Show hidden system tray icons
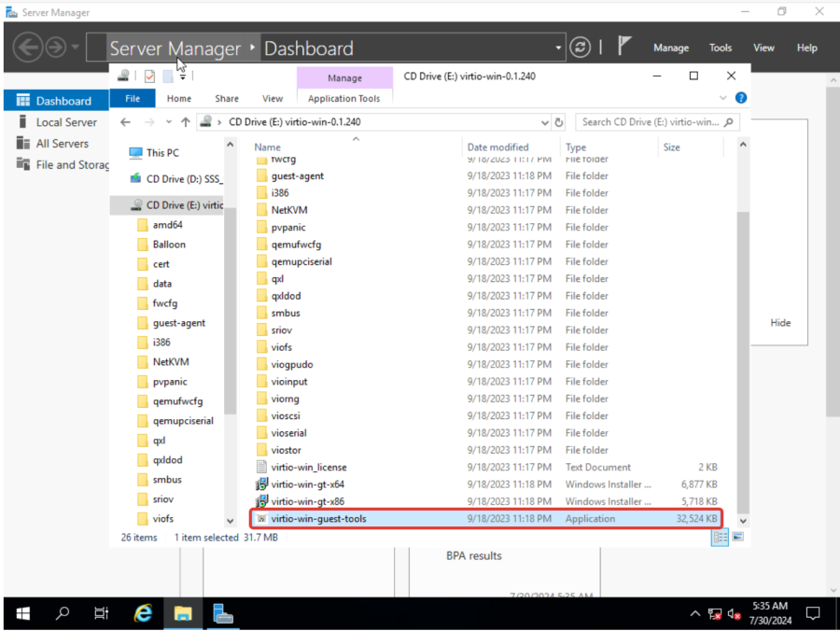 pyautogui.click(x=694, y=614)
